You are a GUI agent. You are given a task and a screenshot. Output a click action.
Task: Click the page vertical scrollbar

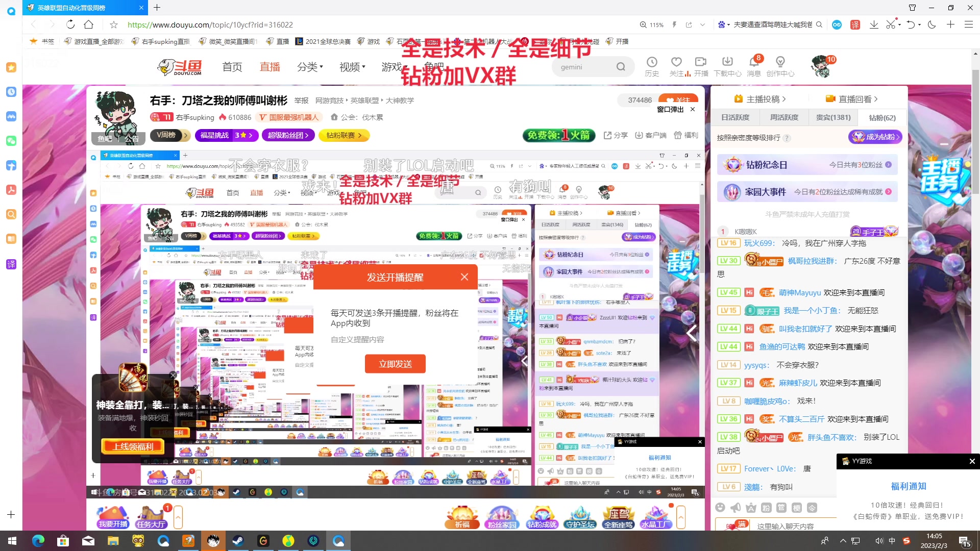point(975,131)
